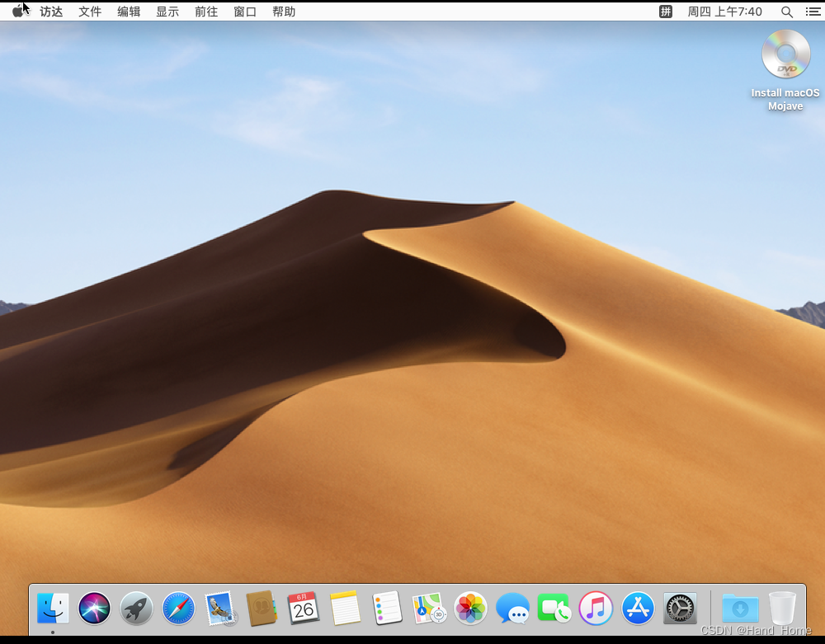Image resolution: width=825 pixels, height=644 pixels.
Task: Open Spotlight search in the menu bar
Action: (x=786, y=12)
